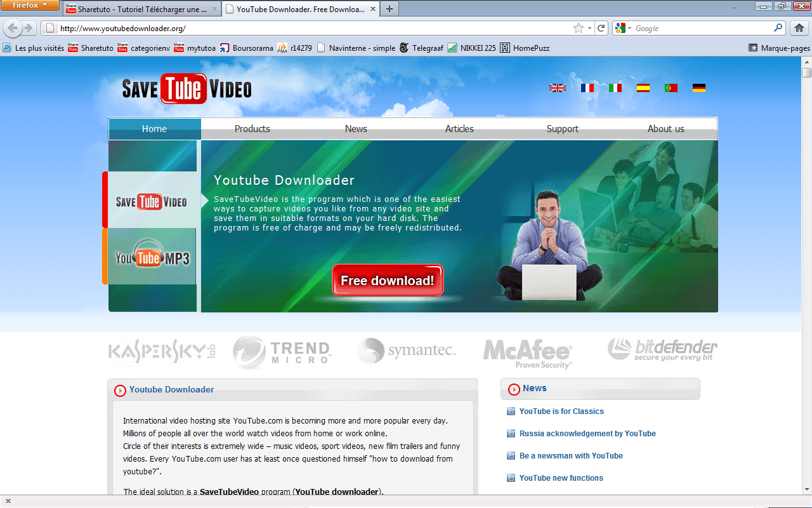Focus the URL address bar

pyautogui.click(x=314, y=28)
